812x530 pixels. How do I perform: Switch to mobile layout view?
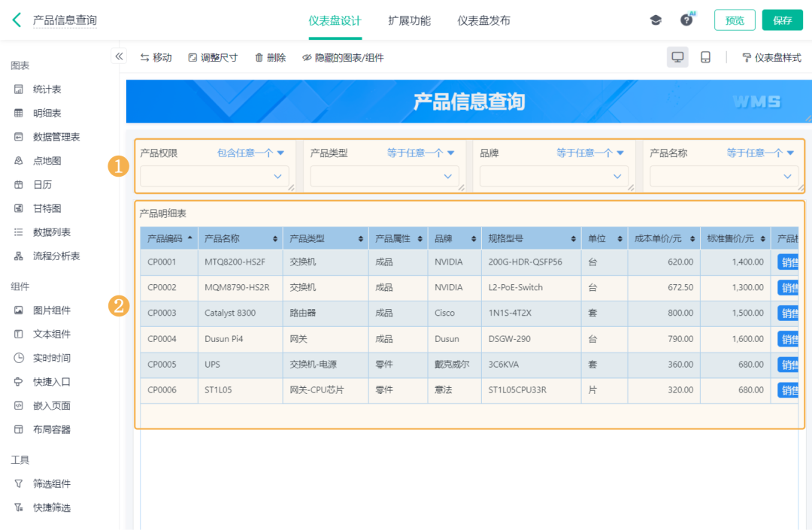point(705,57)
